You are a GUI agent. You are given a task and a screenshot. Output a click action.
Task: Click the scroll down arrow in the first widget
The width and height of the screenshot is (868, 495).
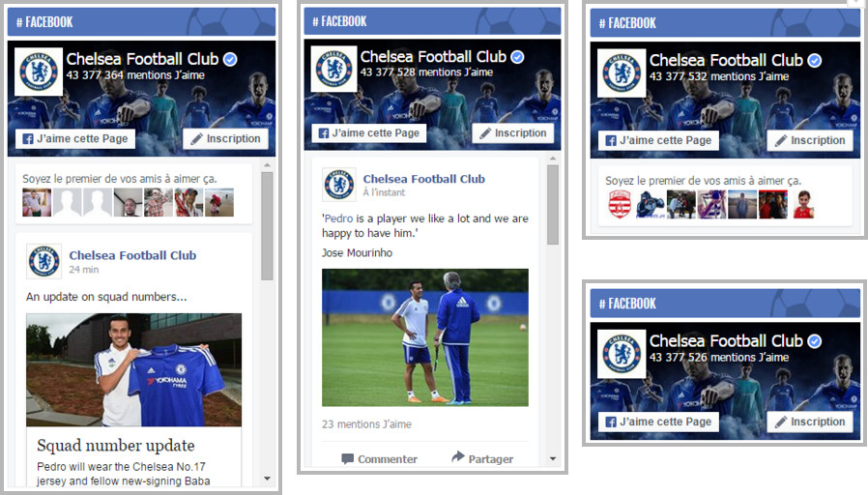[268, 479]
